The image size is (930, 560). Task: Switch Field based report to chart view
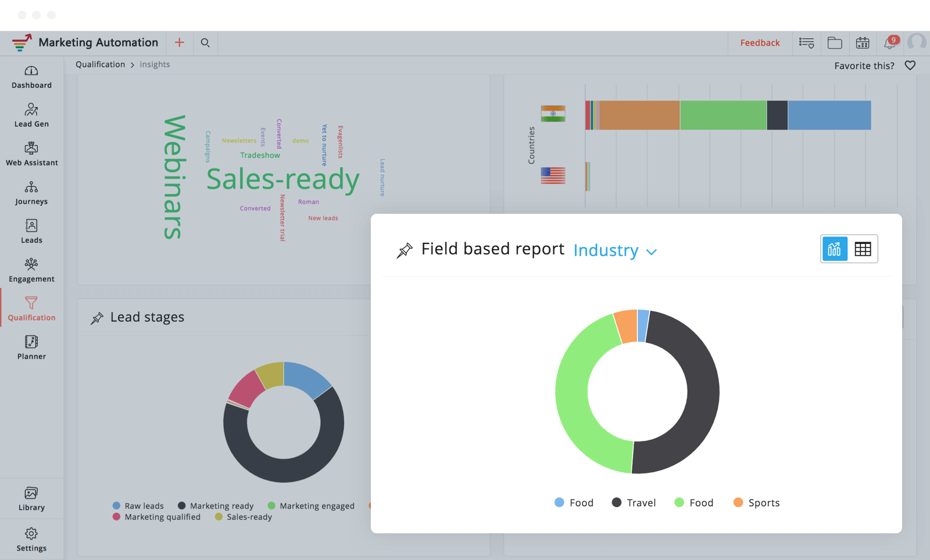835,249
